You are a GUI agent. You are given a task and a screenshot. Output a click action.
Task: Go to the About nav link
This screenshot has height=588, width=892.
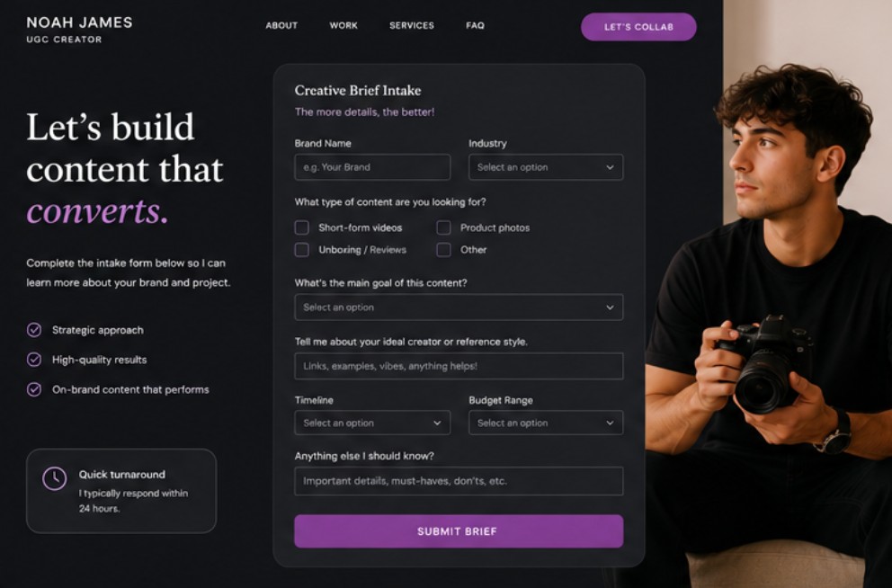(281, 25)
